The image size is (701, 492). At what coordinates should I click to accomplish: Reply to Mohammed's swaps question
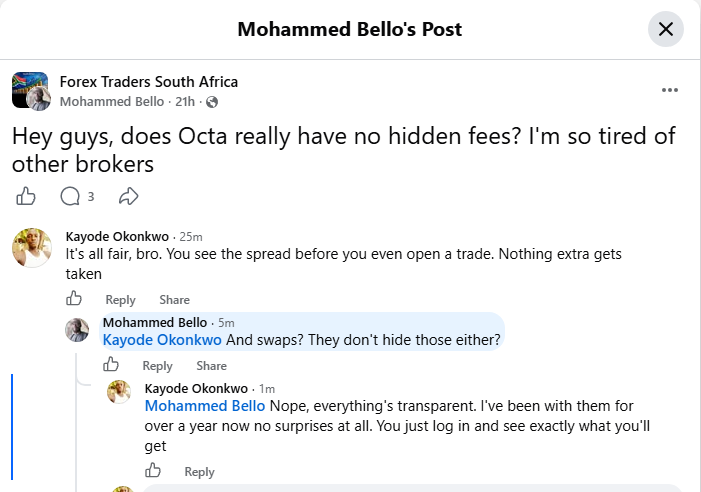coord(157,366)
